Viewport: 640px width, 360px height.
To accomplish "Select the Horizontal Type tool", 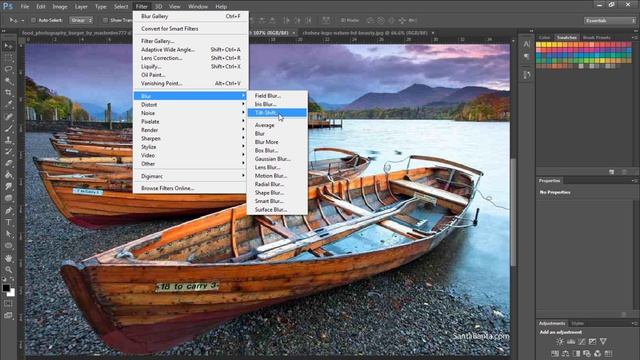I will (x=8, y=222).
